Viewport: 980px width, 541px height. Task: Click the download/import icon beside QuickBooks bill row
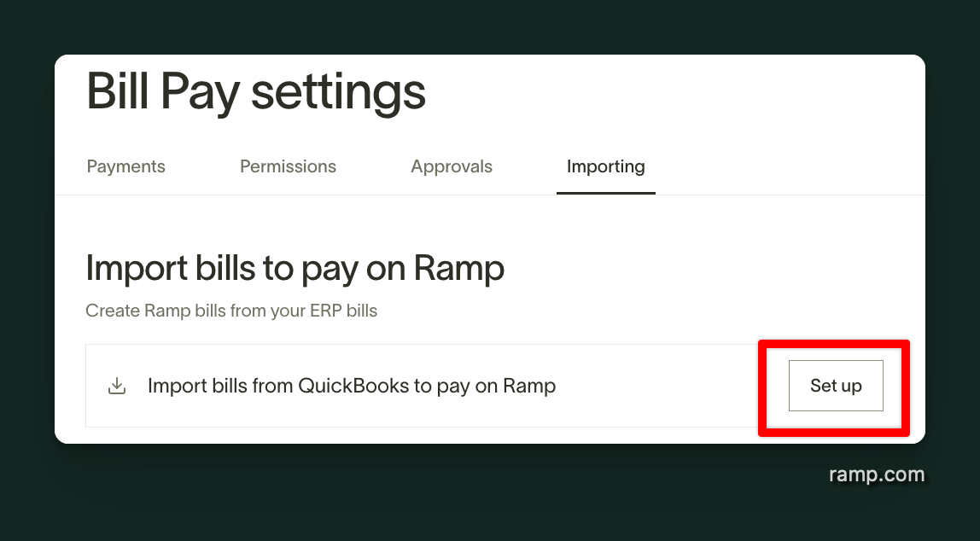[x=117, y=386]
